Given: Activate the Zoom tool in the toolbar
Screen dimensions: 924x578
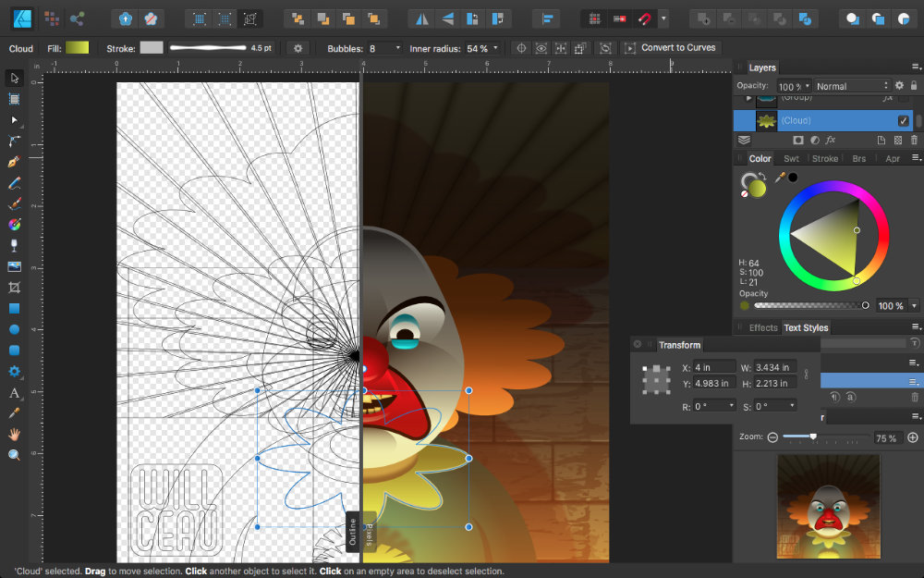Looking at the screenshot, I should click(x=14, y=455).
